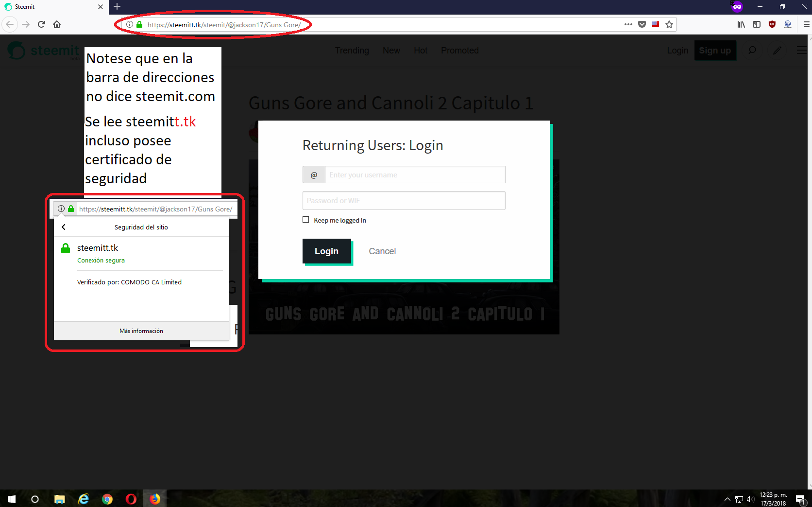Open the Hot posts feed
The image size is (812, 507).
421,51
